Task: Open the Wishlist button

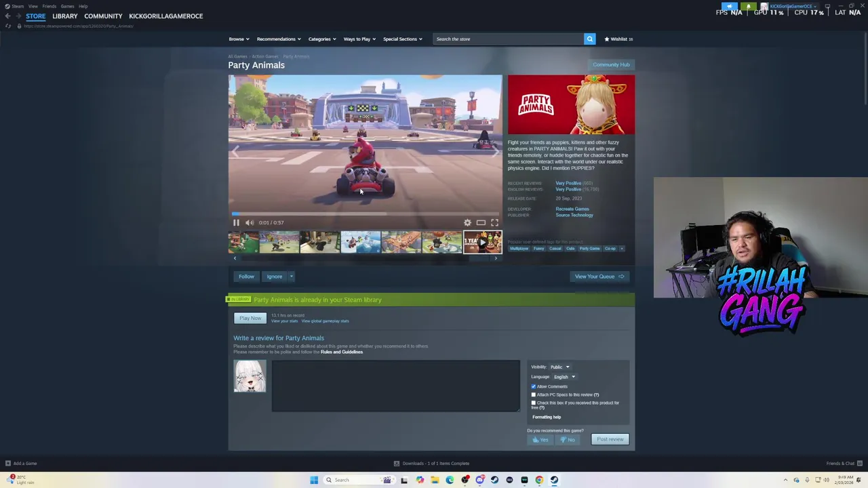Action: pyautogui.click(x=618, y=39)
